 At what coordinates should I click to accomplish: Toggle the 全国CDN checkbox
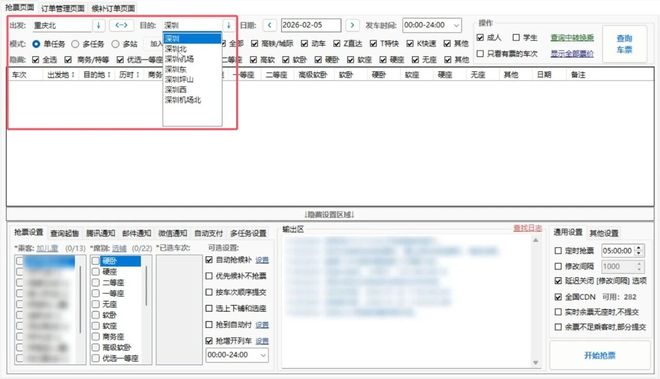[x=558, y=297]
